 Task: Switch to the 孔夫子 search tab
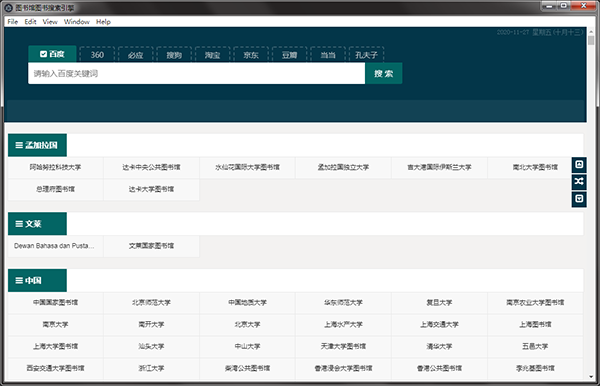click(367, 55)
